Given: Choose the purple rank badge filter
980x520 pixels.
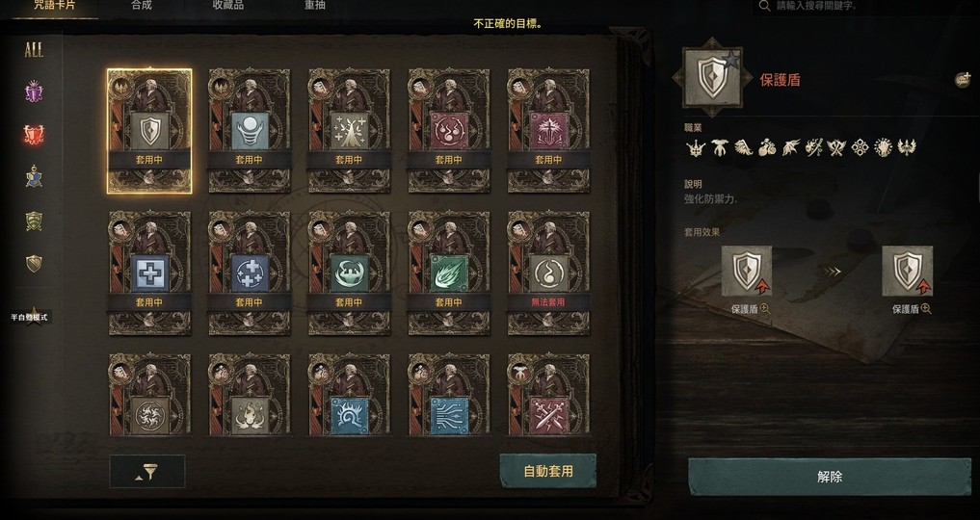Looking at the screenshot, I should (34, 91).
